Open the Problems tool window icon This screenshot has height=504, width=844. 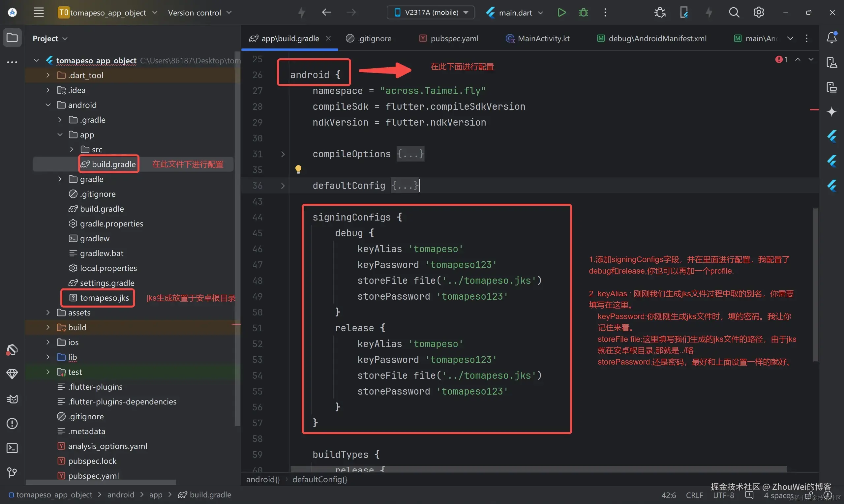pos(12,424)
